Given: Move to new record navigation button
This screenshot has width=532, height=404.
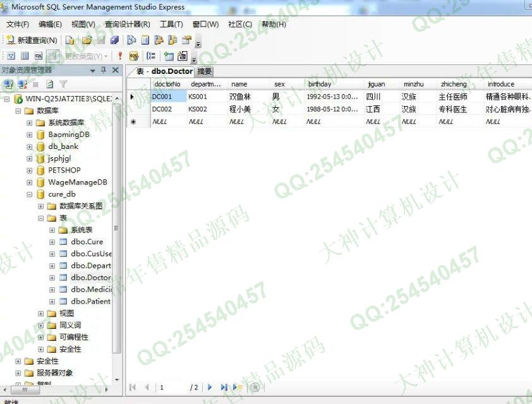Looking at the screenshot, I should pos(237,387).
